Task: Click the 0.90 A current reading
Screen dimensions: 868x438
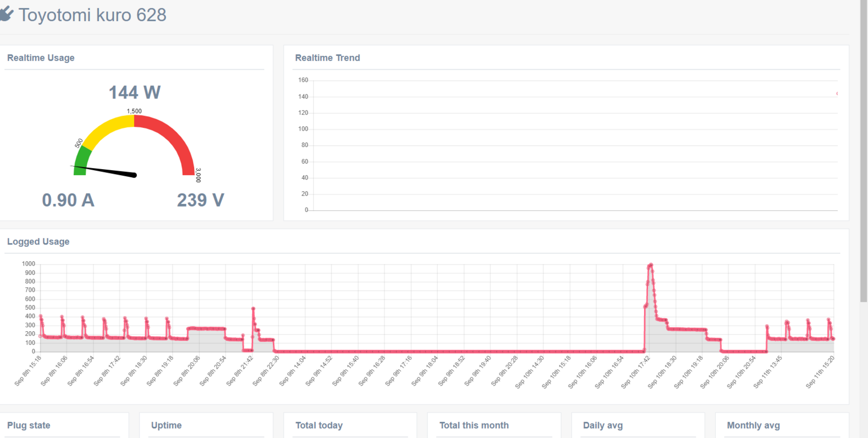Action: 68,200
